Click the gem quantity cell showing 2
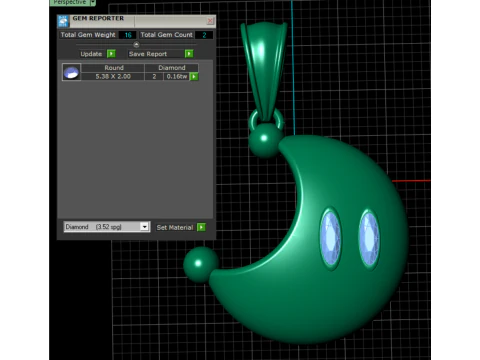 pos(154,76)
